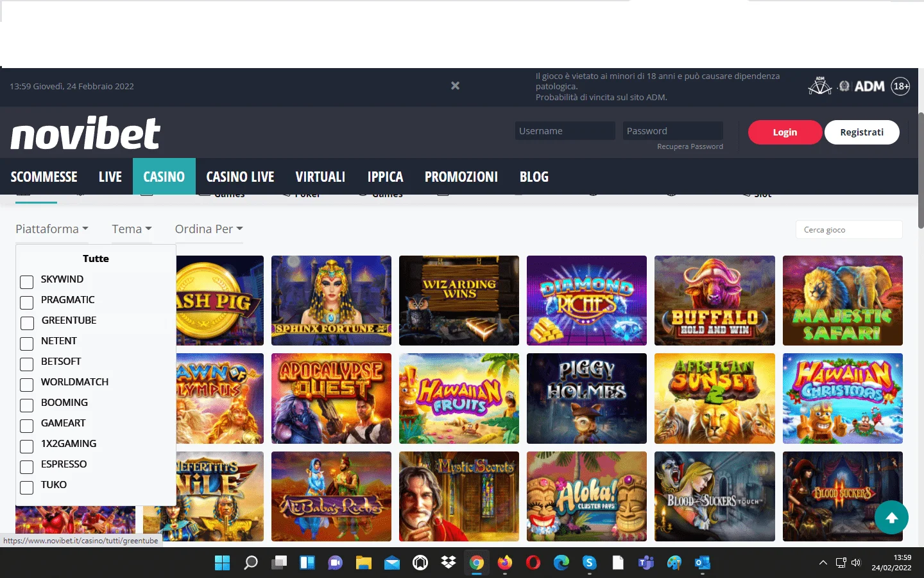This screenshot has width=924, height=578.
Task: Open Majestic Safari game thumbnail
Action: (843, 301)
